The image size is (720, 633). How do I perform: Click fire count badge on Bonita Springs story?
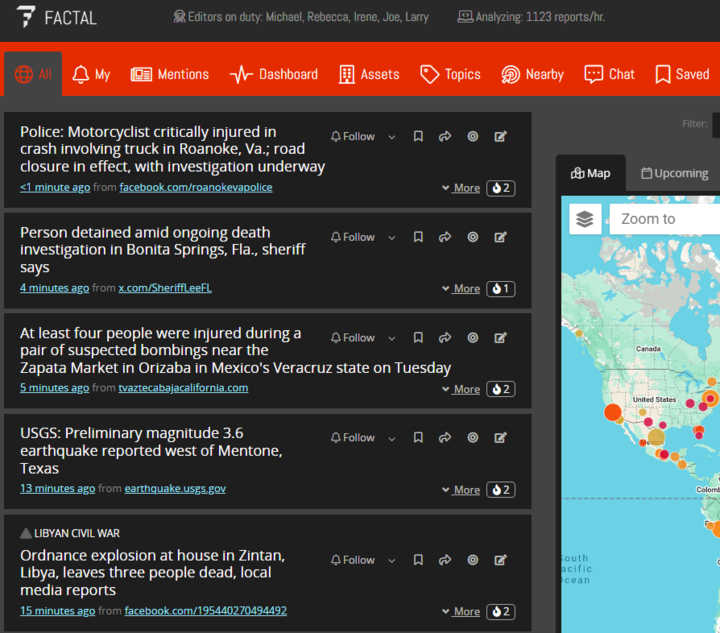501,289
